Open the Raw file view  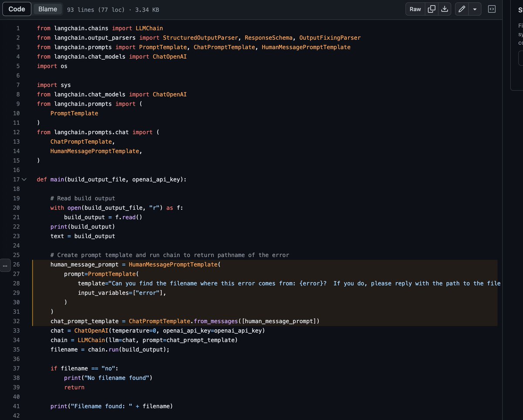pos(415,9)
